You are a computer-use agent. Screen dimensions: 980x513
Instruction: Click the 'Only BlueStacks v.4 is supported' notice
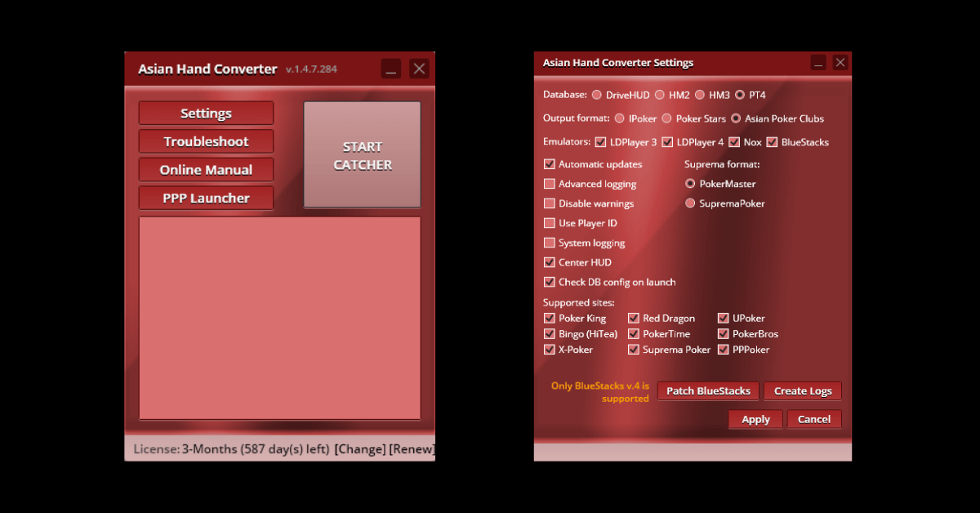tap(600, 392)
